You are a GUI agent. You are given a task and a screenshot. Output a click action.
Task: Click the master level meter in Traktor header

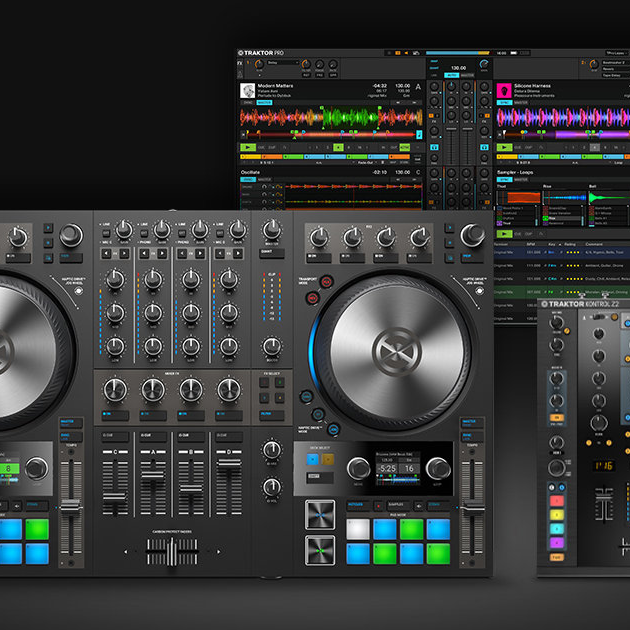(458, 53)
